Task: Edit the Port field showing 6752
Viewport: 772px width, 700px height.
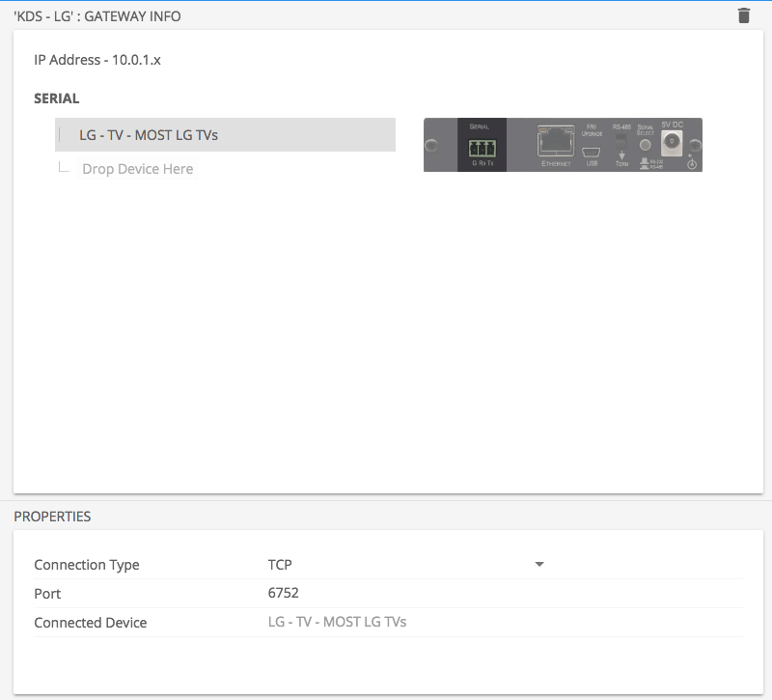Action: [283, 593]
